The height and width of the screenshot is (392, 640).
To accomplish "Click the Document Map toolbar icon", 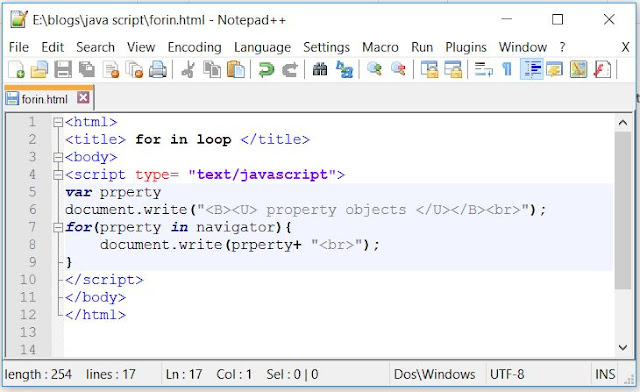I will click(578, 69).
